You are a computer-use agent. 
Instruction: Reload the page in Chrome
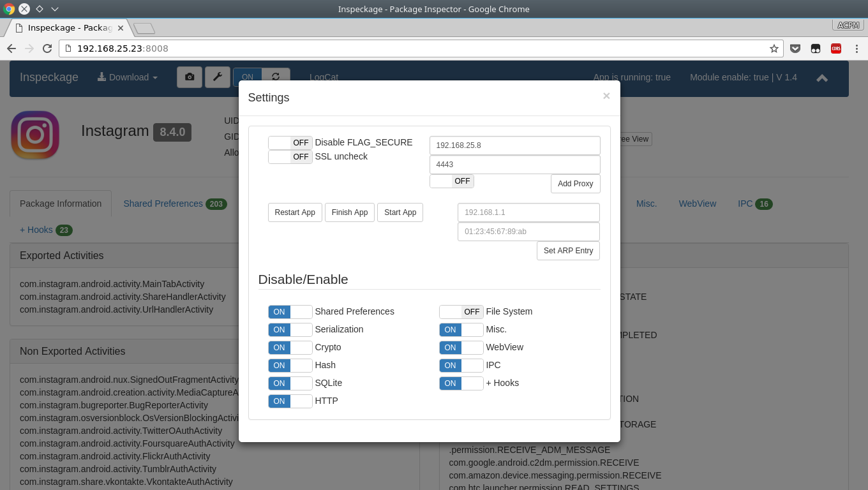tap(47, 48)
